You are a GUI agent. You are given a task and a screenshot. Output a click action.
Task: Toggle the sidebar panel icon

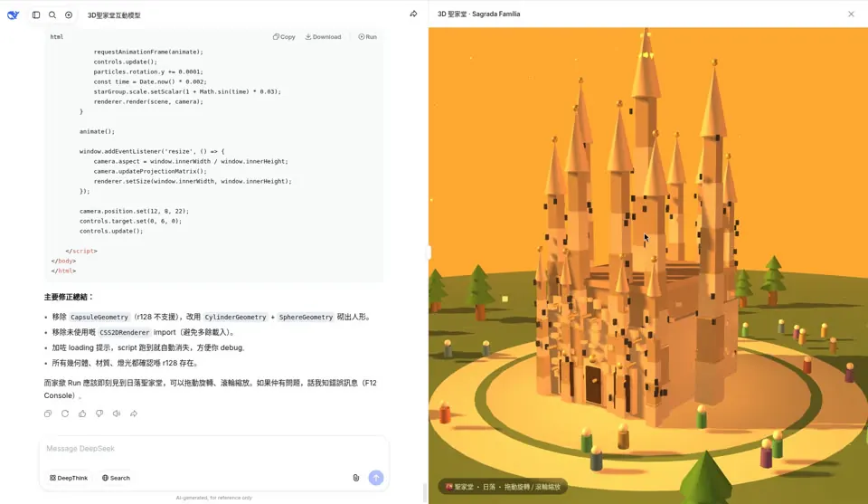[x=36, y=15]
